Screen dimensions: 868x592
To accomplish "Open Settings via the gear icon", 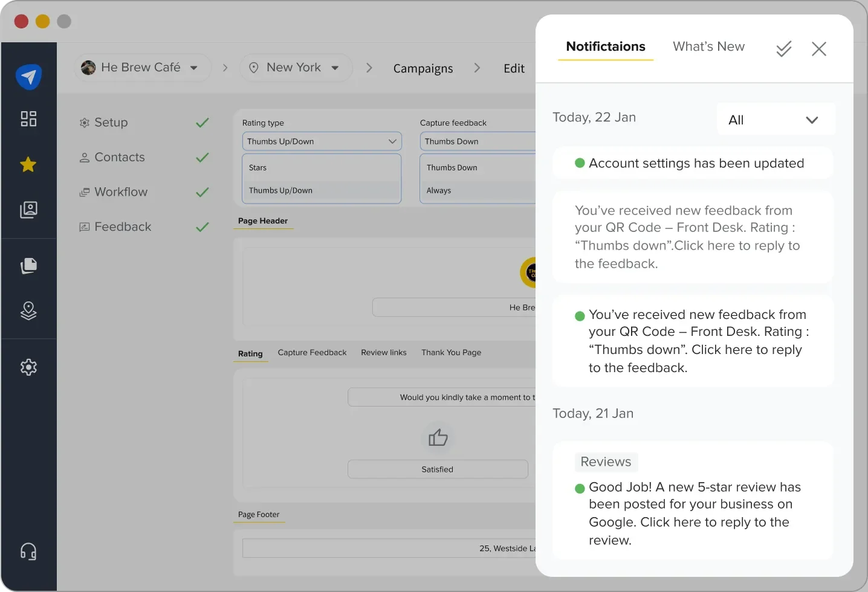I will pyautogui.click(x=28, y=367).
